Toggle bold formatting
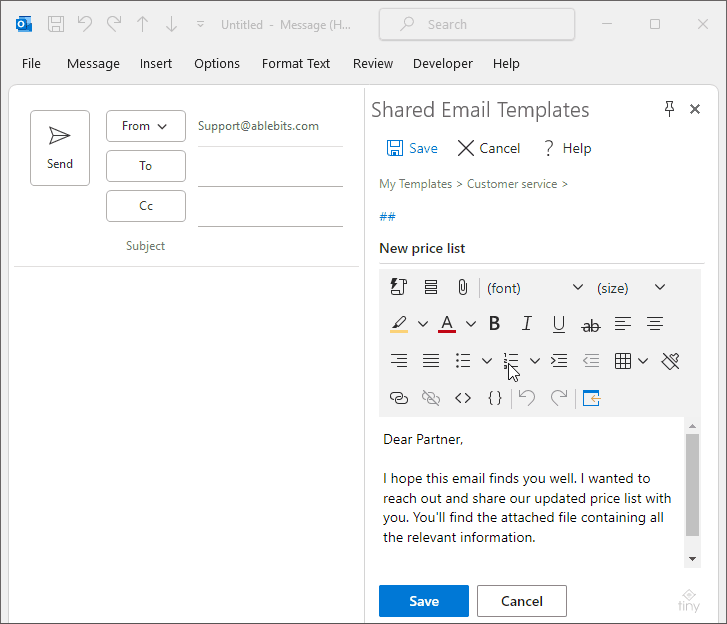This screenshot has height=624, width=727. 494,324
